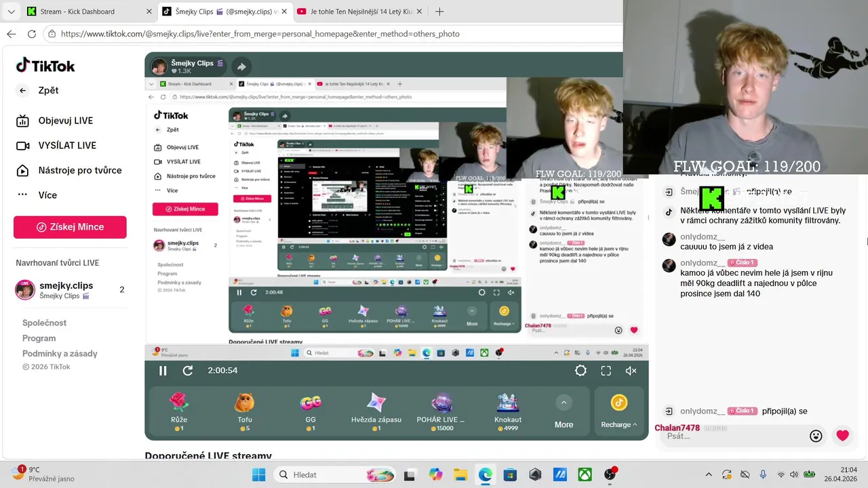Expand More gifts with the chevron
868x488 pixels.
(x=564, y=403)
